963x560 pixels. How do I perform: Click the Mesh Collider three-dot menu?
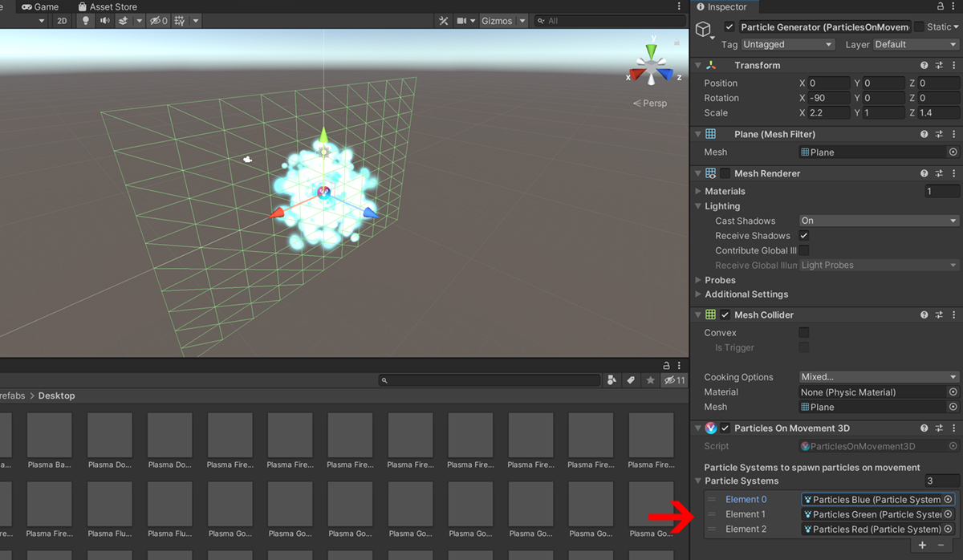point(953,315)
